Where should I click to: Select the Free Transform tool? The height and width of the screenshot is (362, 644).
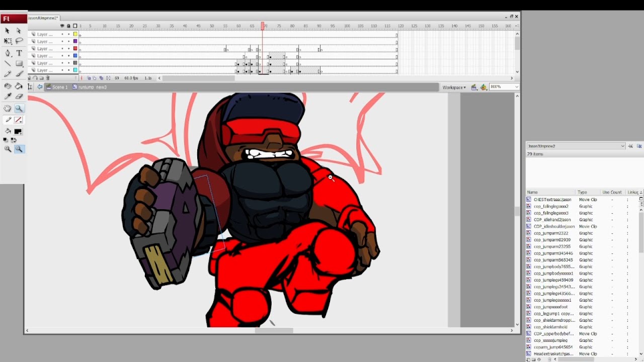[8, 41]
